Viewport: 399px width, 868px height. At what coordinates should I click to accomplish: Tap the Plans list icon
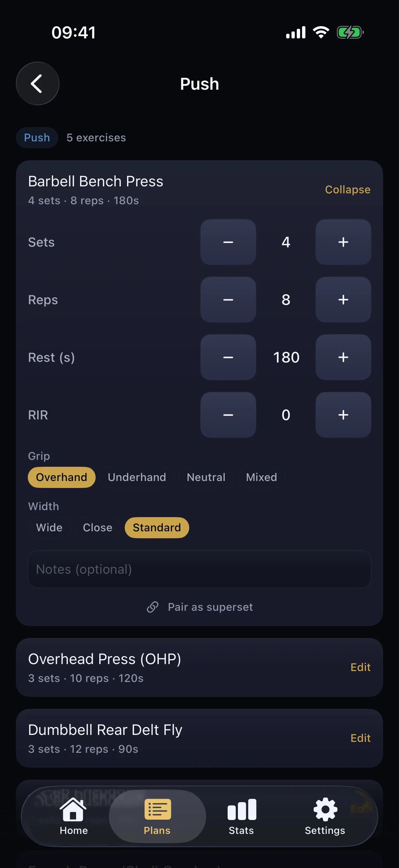coord(157,809)
